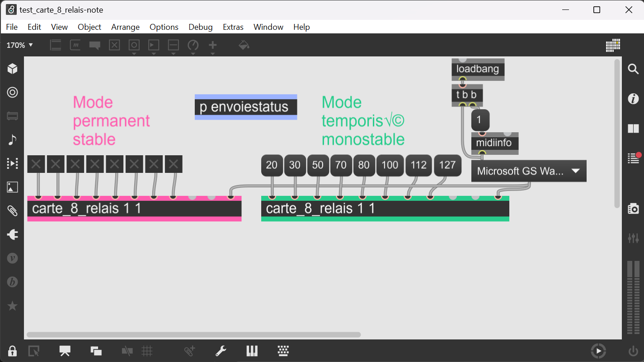Toggle the eighth relay X toggle
644x362 pixels.
(174, 164)
